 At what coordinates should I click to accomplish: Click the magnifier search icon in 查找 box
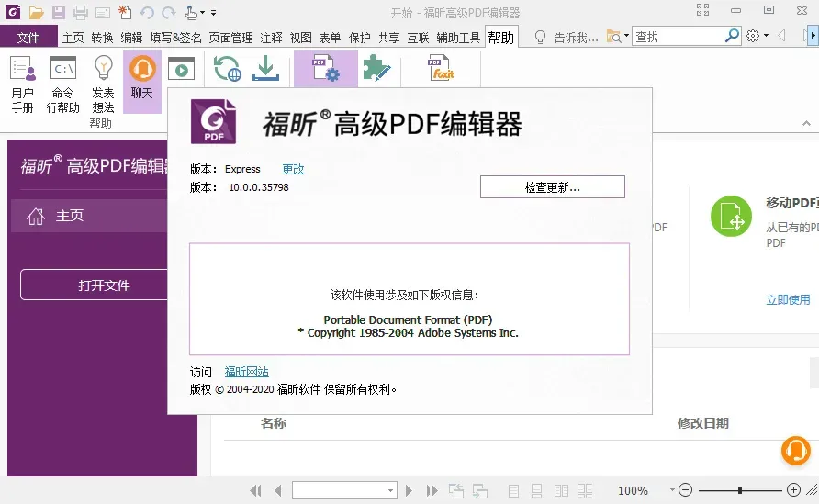click(x=733, y=36)
